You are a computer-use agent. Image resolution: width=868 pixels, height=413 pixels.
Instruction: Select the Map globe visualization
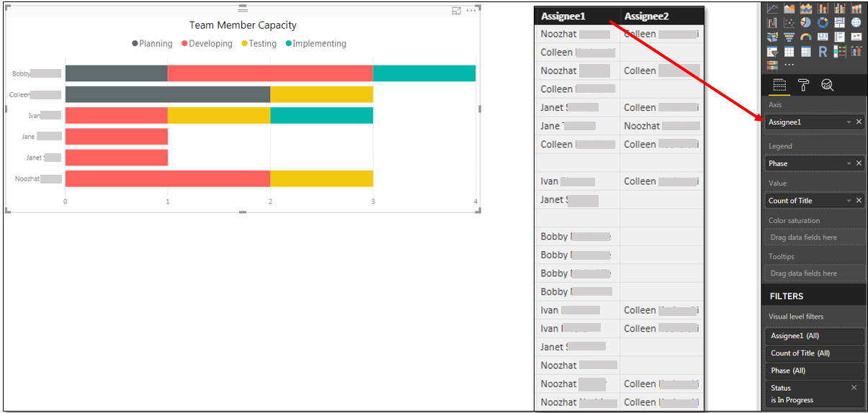(x=856, y=22)
